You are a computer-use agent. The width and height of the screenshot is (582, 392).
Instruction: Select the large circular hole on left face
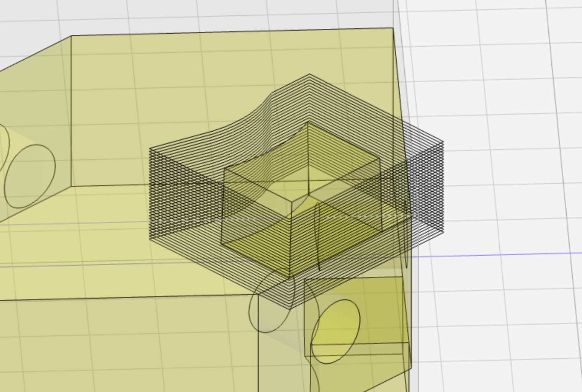click(x=30, y=176)
